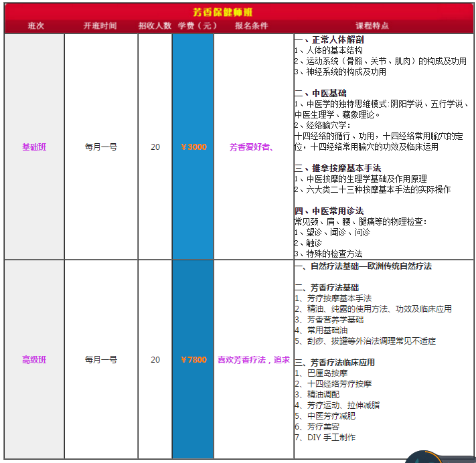
Task: Open the 基础班 course link
Action: (34, 147)
